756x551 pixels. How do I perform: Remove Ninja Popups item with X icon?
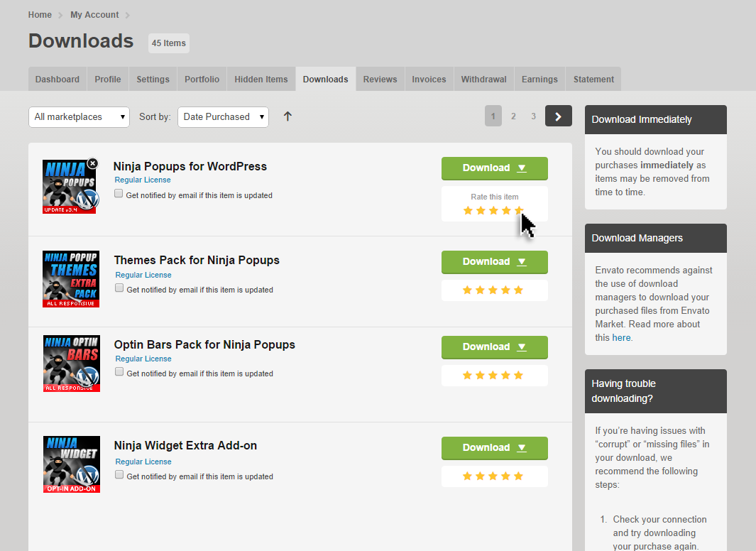click(92, 163)
